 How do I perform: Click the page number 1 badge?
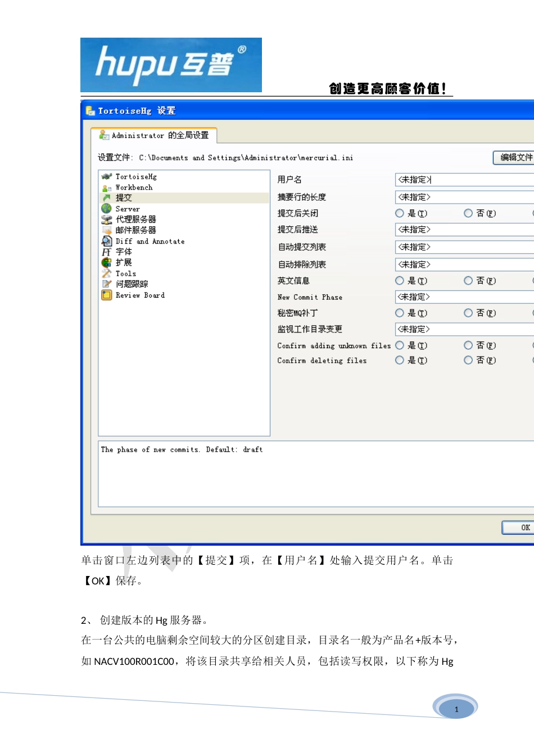[x=456, y=709]
